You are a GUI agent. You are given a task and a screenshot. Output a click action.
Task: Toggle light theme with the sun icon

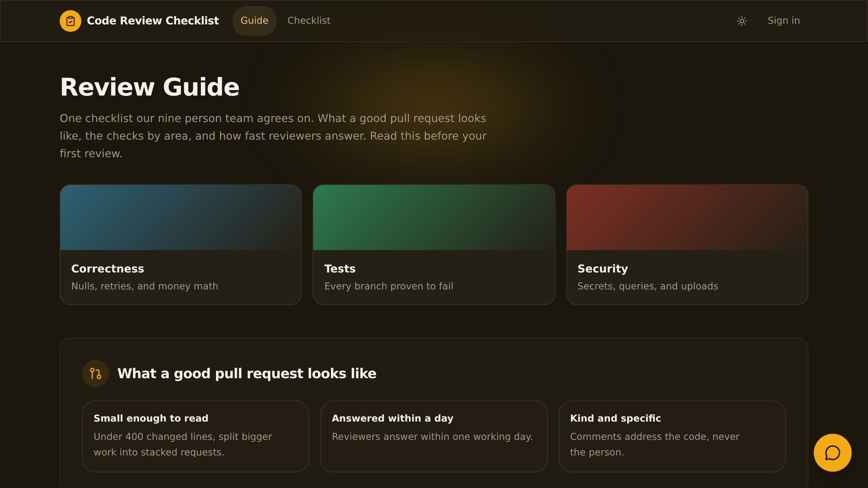coord(742,21)
